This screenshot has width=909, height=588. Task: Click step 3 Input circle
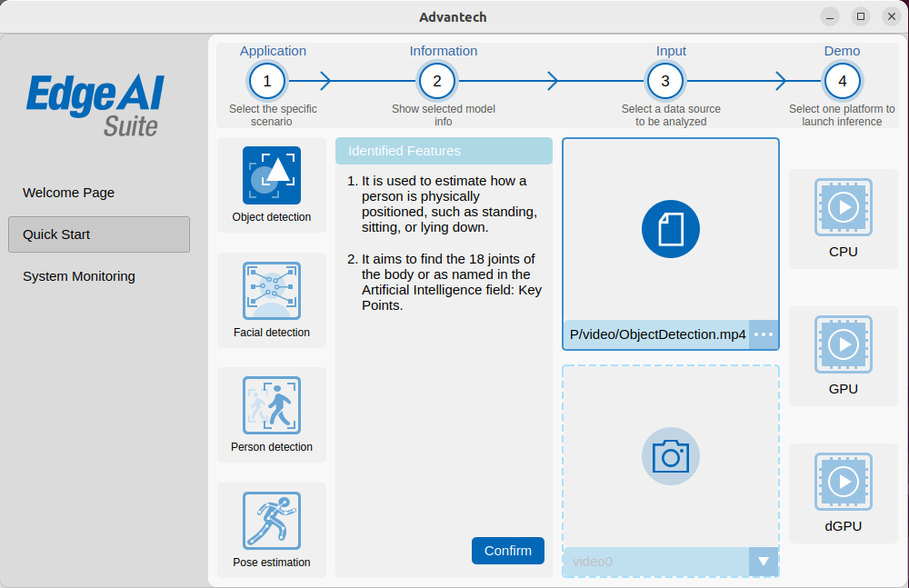point(665,81)
